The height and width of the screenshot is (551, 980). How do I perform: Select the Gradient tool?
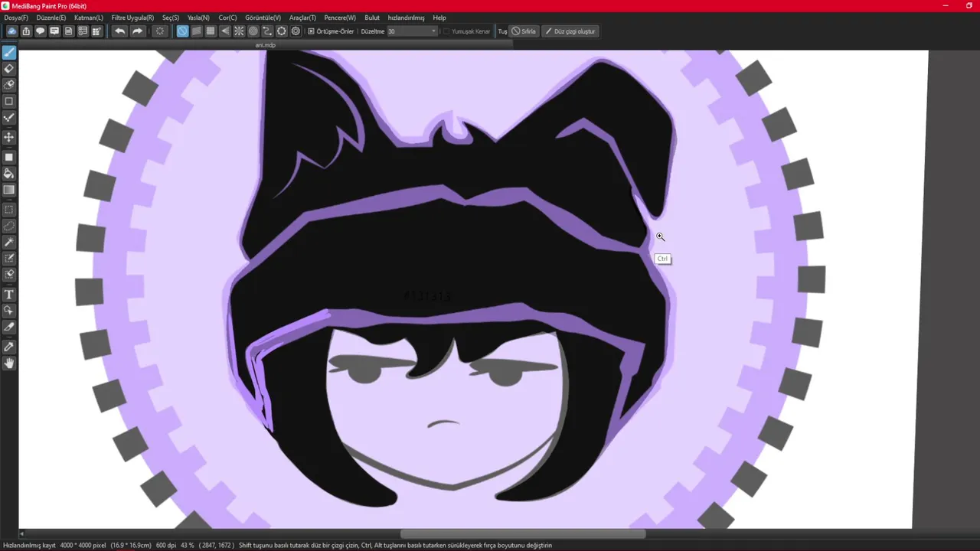[9, 190]
